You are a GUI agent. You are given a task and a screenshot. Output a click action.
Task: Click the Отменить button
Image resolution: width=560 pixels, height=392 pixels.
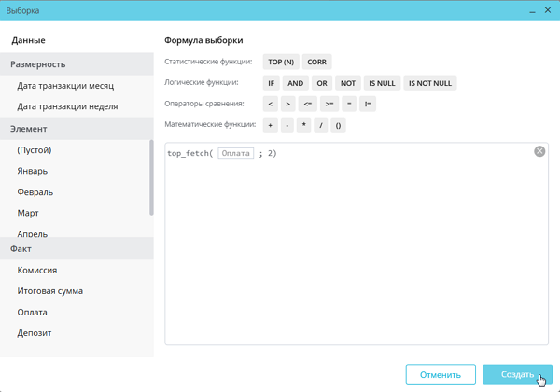pos(440,375)
